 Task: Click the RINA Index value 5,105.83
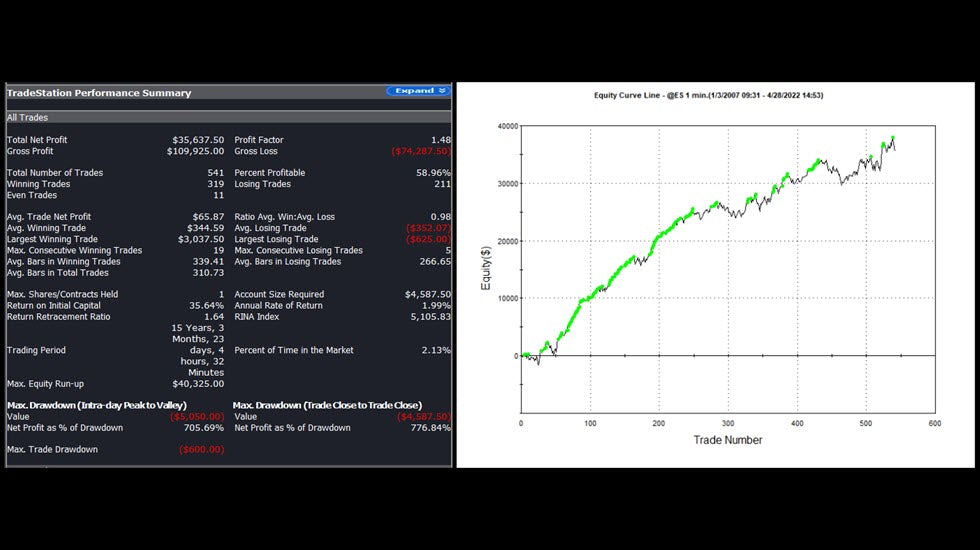click(430, 317)
